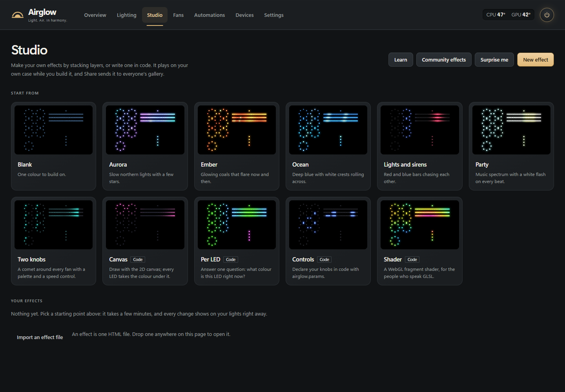Click the Surprise me button
The image size is (565, 392).
494,60
